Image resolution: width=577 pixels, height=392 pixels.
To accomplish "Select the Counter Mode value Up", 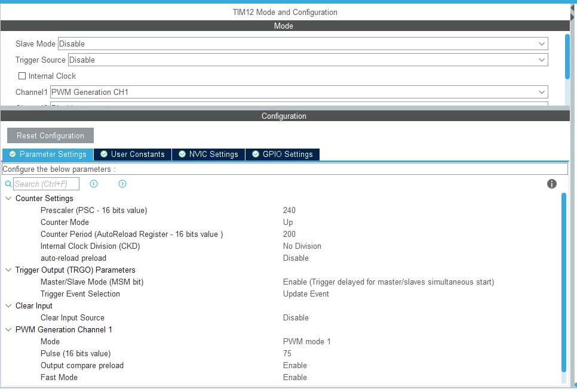I will pos(288,222).
